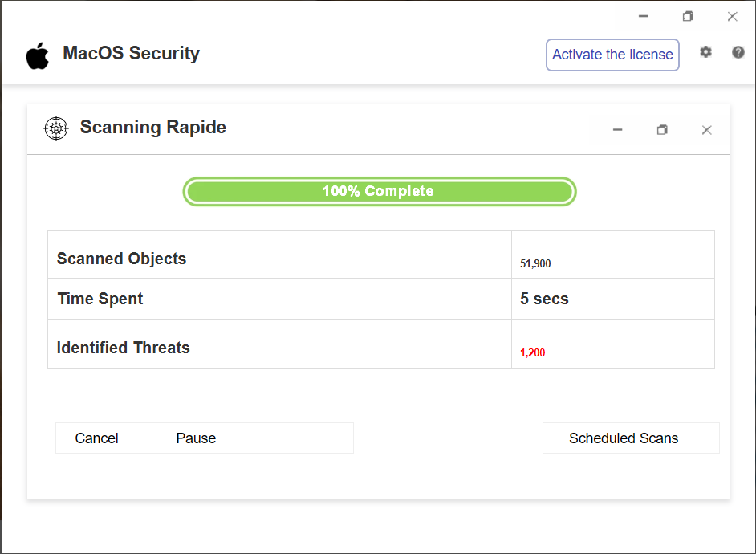The image size is (756, 554).
Task: Cancel the scan
Action: click(x=97, y=438)
